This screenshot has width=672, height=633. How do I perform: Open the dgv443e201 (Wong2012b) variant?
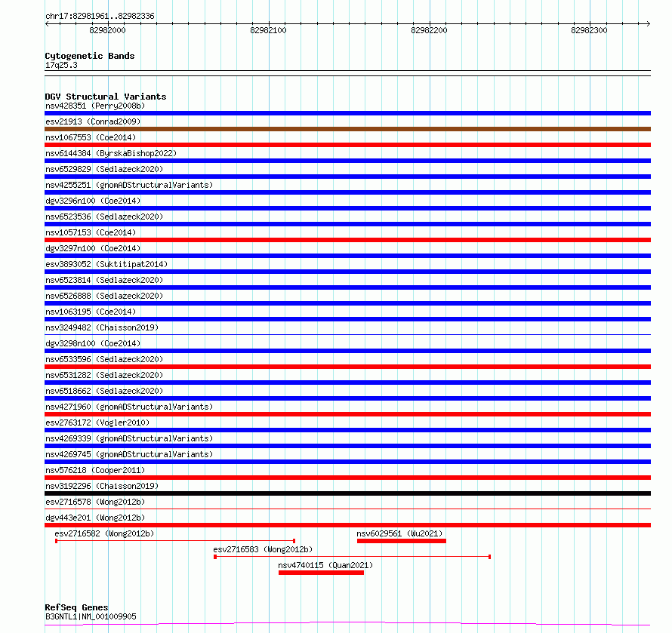pyautogui.click(x=95, y=518)
